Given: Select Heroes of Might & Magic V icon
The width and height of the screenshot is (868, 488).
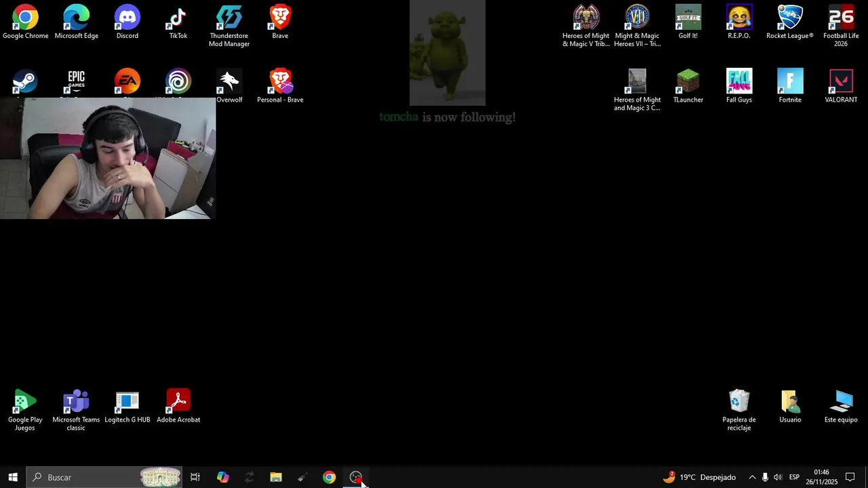Looking at the screenshot, I should pyautogui.click(x=586, y=26).
